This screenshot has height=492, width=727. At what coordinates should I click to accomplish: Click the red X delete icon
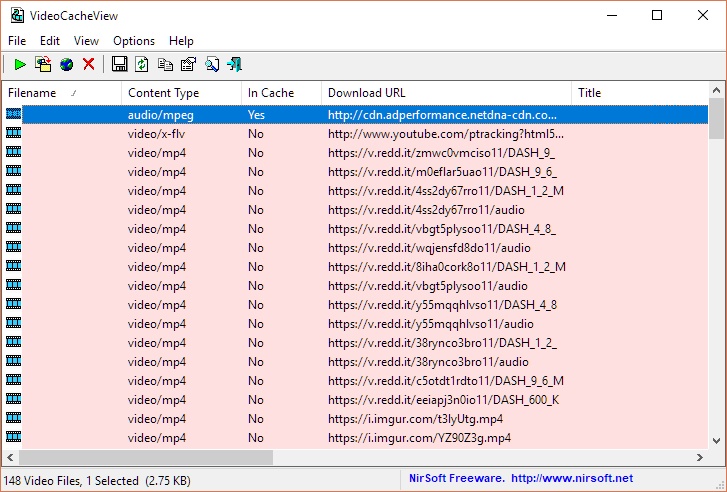pos(89,64)
